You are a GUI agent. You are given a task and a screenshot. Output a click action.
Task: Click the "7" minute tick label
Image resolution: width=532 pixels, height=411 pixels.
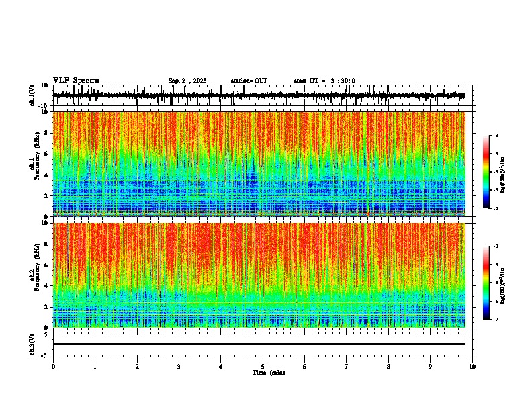(347, 367)
